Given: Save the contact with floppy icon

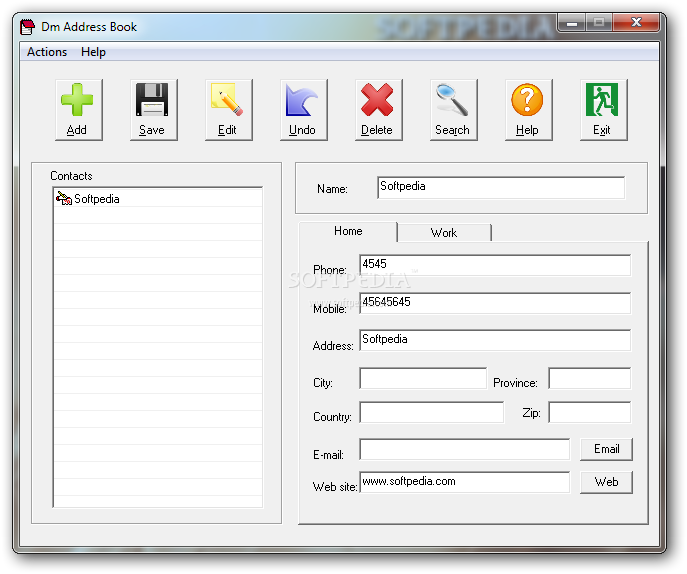Looking at the screenshot, I should point(154,110).
